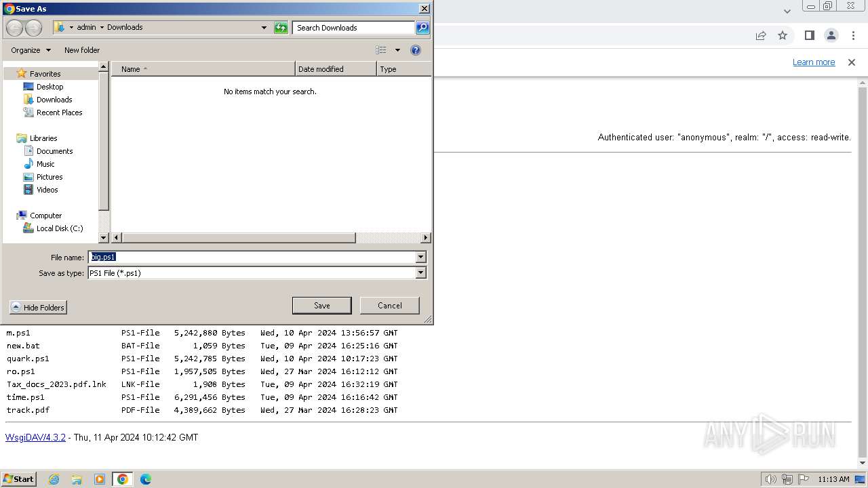Close the Save As dialog

tap(425, 9)
